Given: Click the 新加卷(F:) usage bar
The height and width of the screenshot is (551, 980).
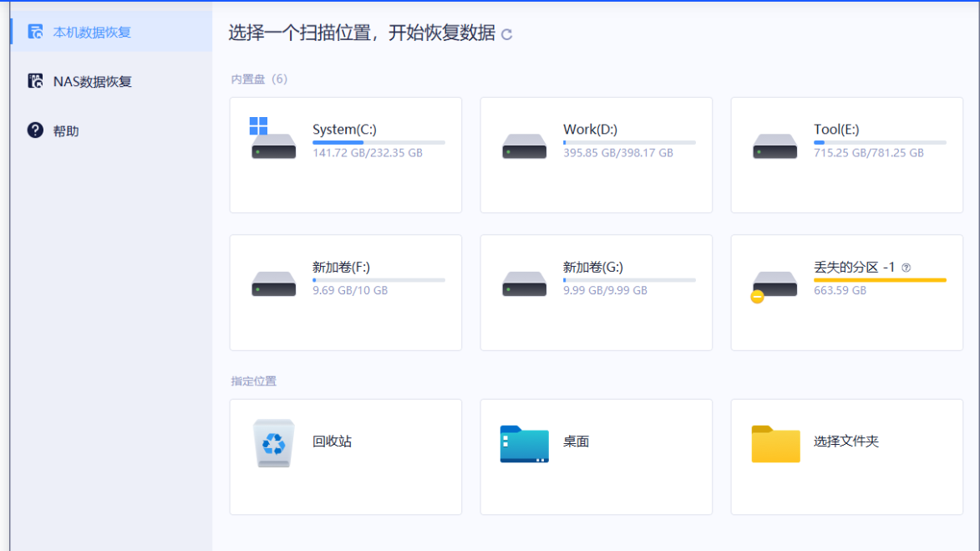Looking at the screenshot, I should coord(378,280).
